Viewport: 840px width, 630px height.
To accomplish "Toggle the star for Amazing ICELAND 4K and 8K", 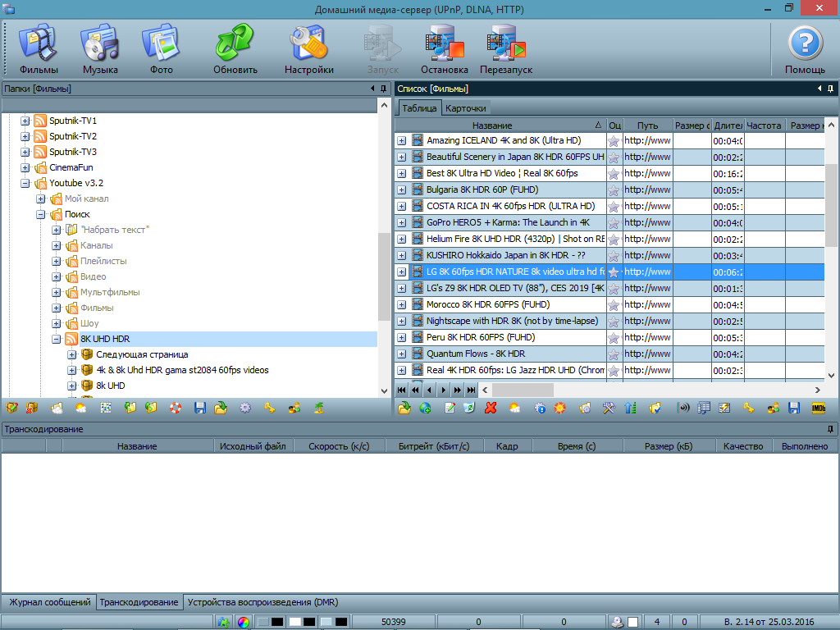I will pyautogui.click(x=614, y=140).
